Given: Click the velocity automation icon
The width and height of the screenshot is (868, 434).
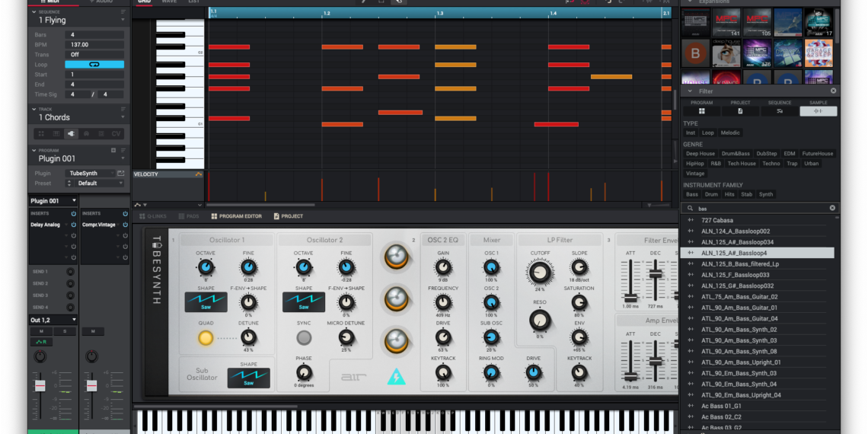Looking at the screenshot, I should coord(199,174).
